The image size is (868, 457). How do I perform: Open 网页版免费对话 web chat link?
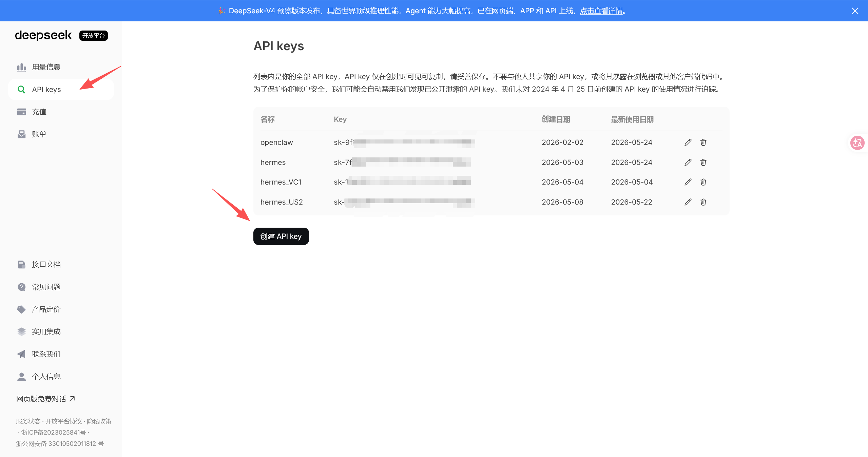[x=45, y=399]
